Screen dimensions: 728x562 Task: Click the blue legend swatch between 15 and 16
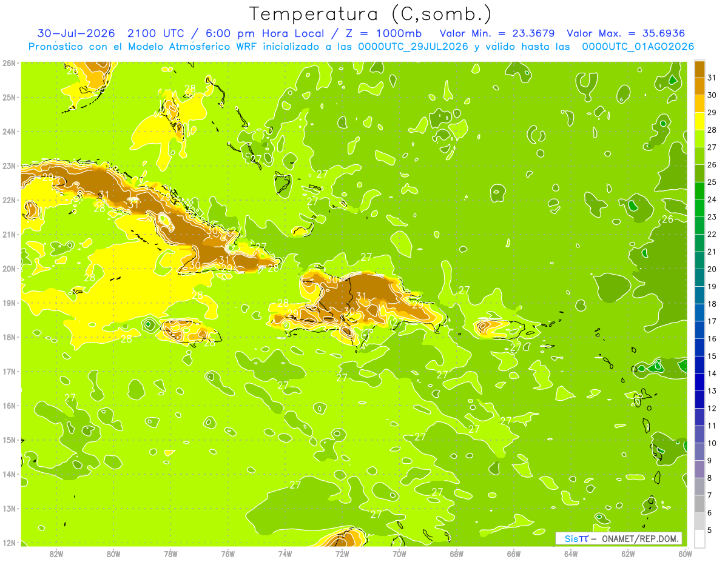(x=699, y=347)
